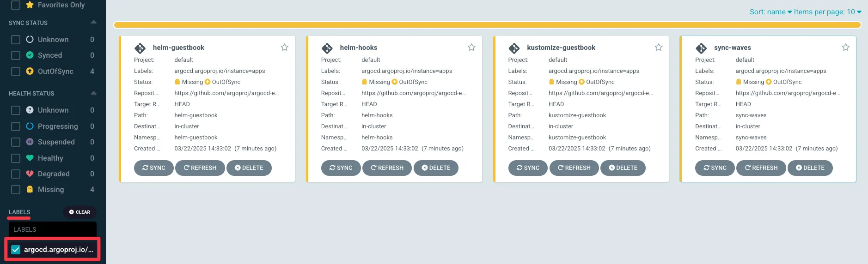Star the kustomize-guestbook application
This screenshot has width=868, height=264.
click(659, 47)
